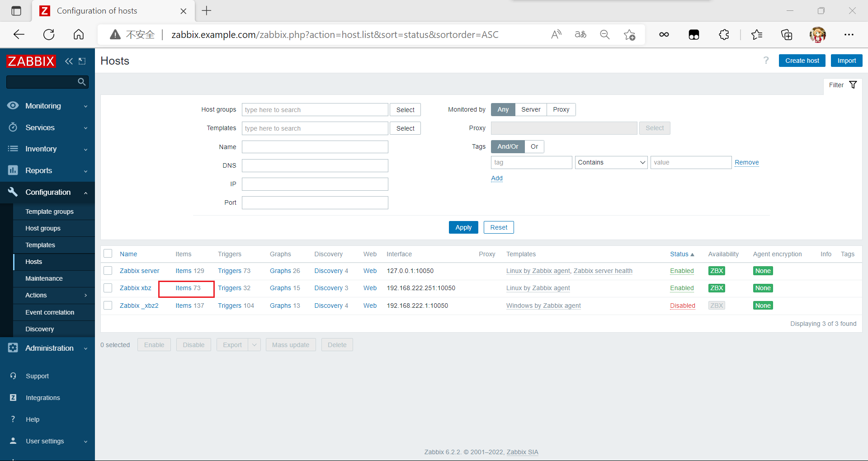The image size is (868, 461).
Task: Click the read aloud icon in address bar
Action: point(557,34)
